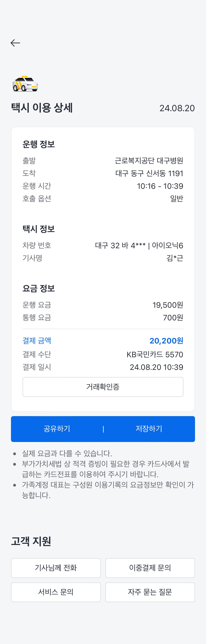
Task: Click the 24.08.20 date in header
Action: [177, 108]
